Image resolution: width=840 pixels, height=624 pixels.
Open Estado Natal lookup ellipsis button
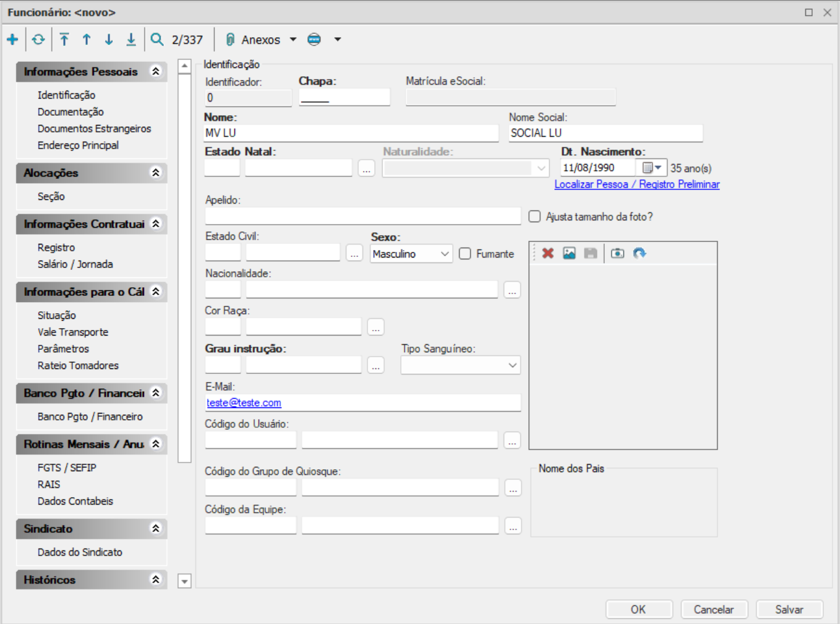367,168
